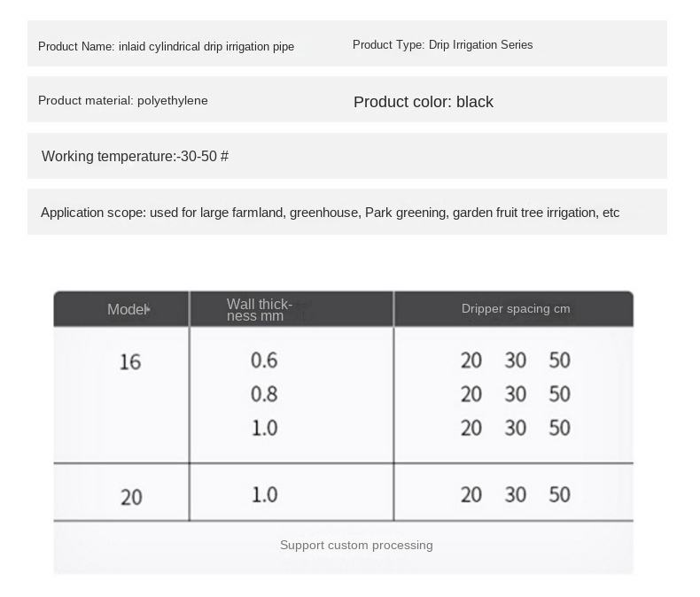The image size is (700, 597).
Task: Click the Support custom processing footer text
Action: (x=356, y=546)
